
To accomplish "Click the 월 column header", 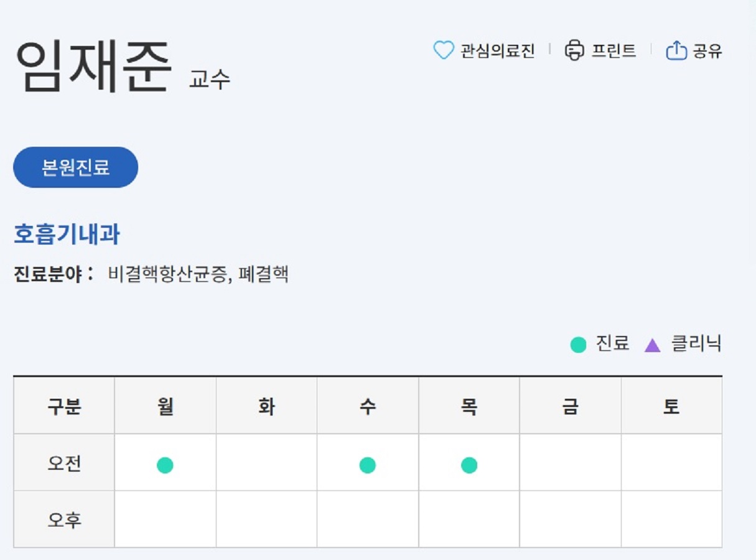I will tap(165, 405).
